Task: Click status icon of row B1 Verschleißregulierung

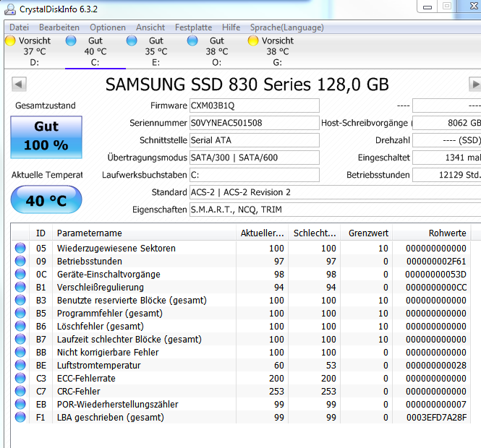Action: click(x=20, y=287)
